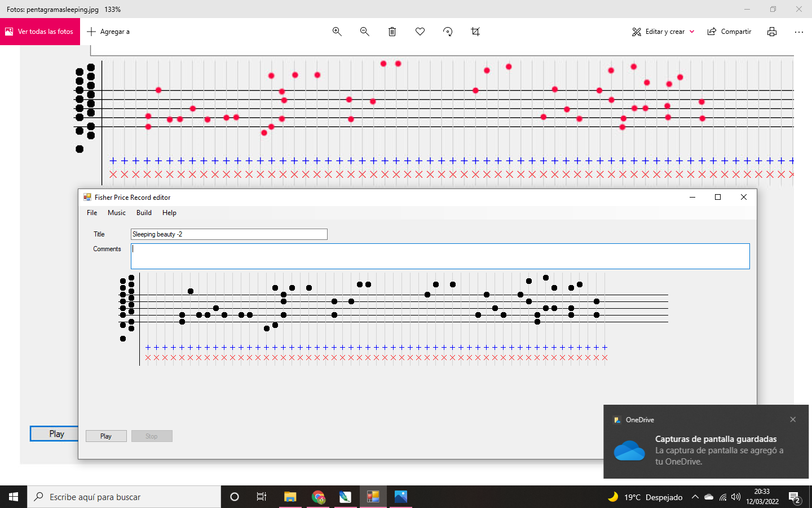Click the network Wi-Fi tray icon

(723, 497)
